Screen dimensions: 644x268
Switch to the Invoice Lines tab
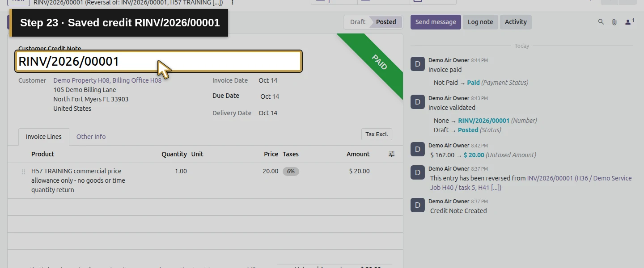tap(44, 137)
